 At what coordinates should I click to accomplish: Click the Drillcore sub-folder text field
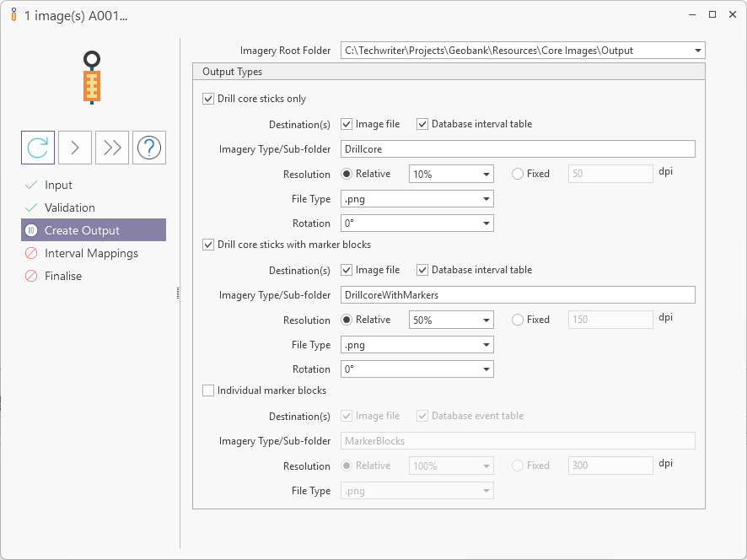click(x=518, y=149)
